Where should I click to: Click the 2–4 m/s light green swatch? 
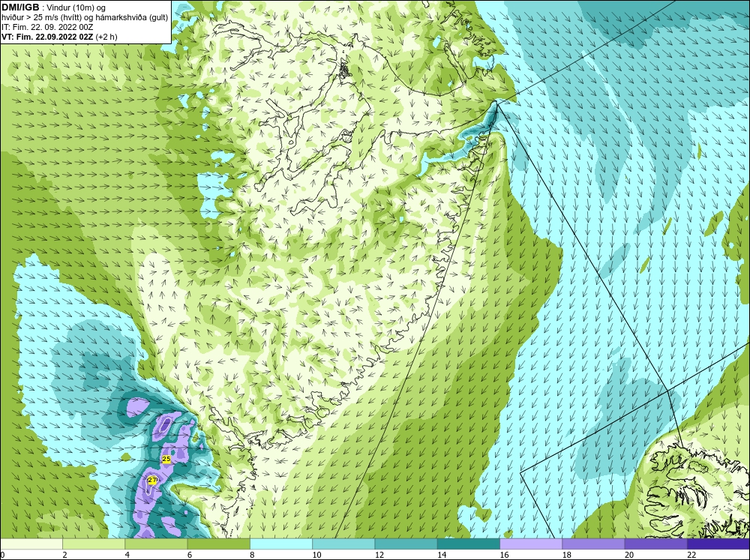pos(94,544)
